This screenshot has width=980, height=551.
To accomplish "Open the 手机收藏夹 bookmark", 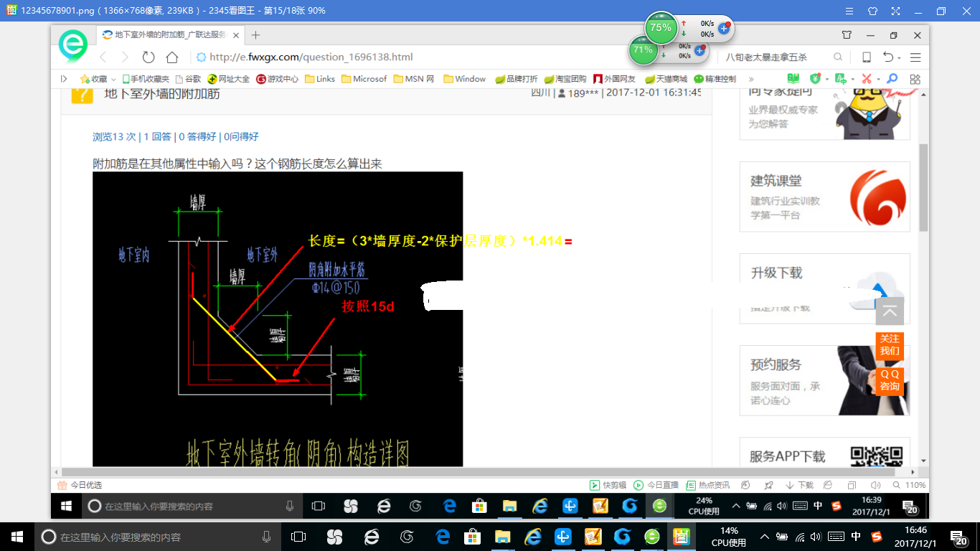I will click(146, 79).
